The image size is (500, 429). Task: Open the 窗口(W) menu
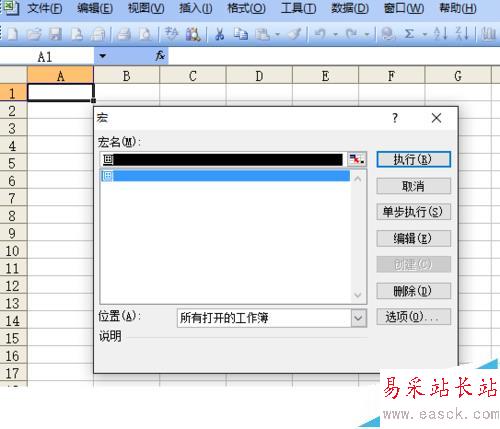[x=404, y=8]
